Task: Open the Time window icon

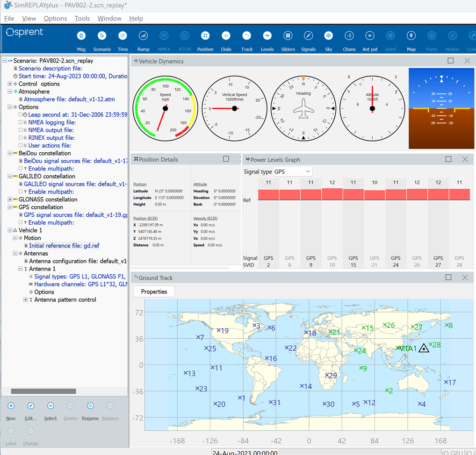Action: coord(123,36)
